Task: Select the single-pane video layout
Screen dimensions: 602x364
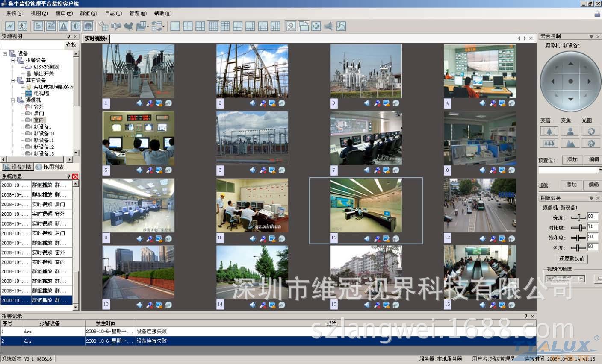Action: [x=175, y=26]
